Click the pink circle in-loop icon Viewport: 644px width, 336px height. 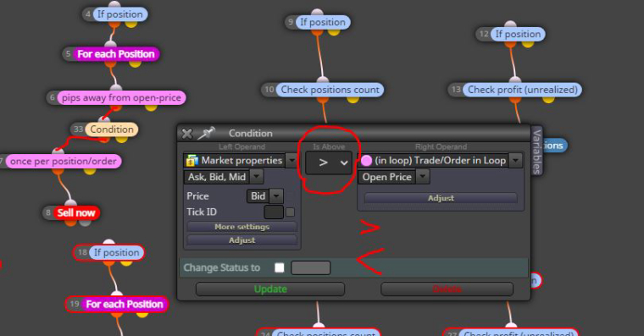[366, 161]
